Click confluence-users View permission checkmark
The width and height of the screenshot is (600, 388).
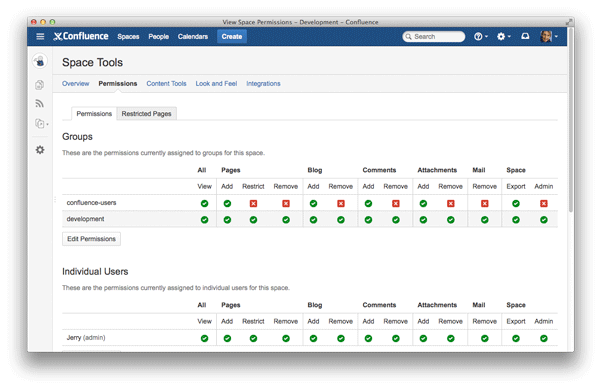(x=204, y=204)
